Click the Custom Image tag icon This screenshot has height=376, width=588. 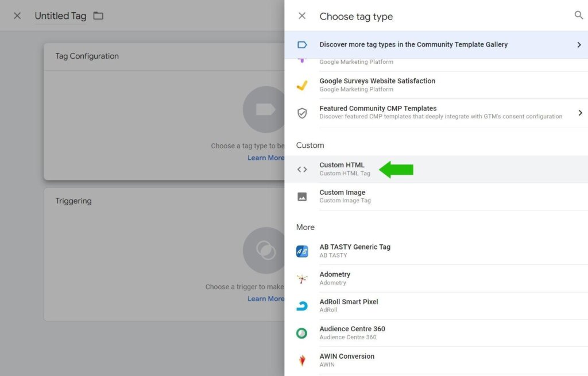pos(301,196)
